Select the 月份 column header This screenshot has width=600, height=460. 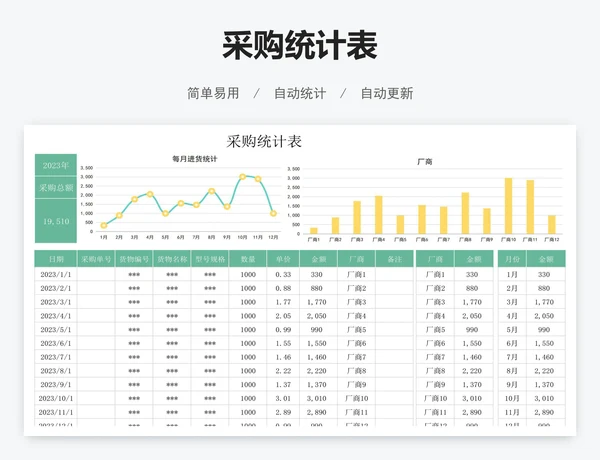tap(512, 259)
